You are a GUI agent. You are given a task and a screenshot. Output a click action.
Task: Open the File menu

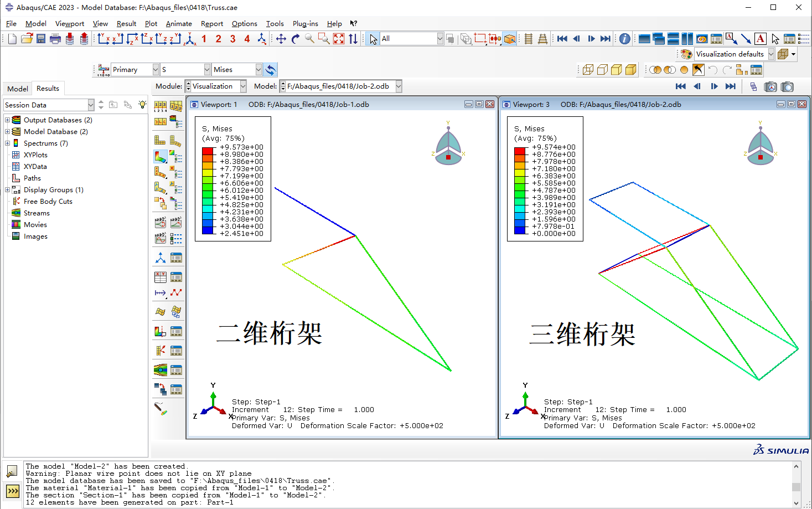click(x=11, y=23)
